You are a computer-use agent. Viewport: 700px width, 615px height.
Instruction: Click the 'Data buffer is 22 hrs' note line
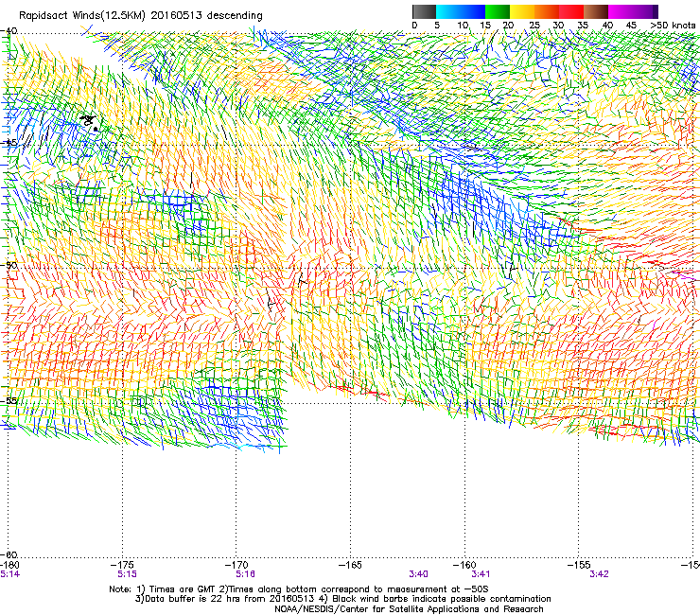coord(342,599)
